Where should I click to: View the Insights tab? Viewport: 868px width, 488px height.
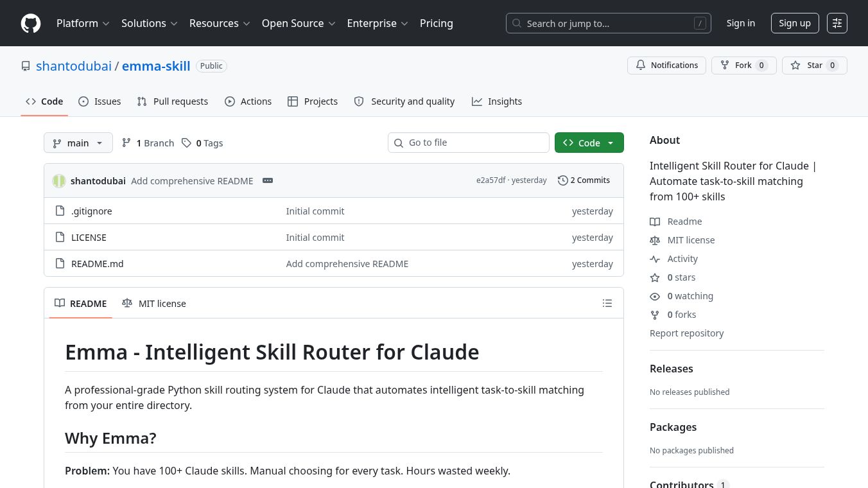point(497,101)
